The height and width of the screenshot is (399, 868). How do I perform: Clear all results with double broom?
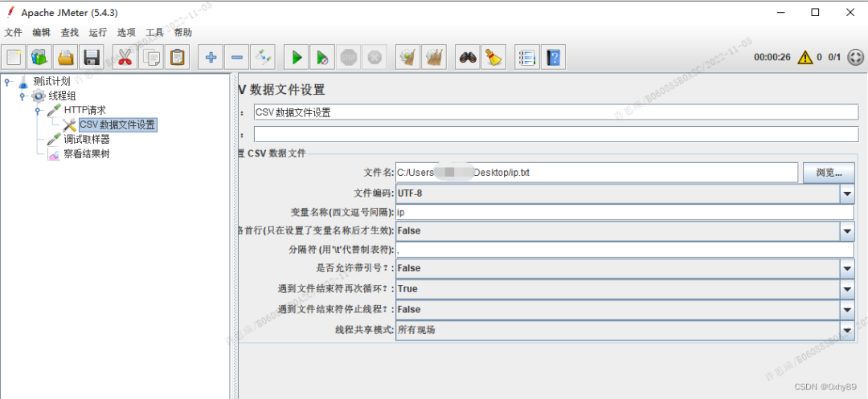coord(434,57)
